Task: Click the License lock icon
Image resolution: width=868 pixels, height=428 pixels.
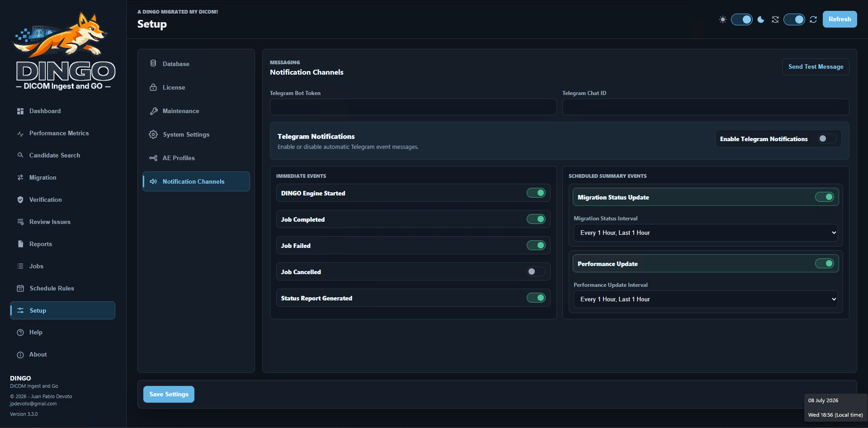Action: coord(153,87)
